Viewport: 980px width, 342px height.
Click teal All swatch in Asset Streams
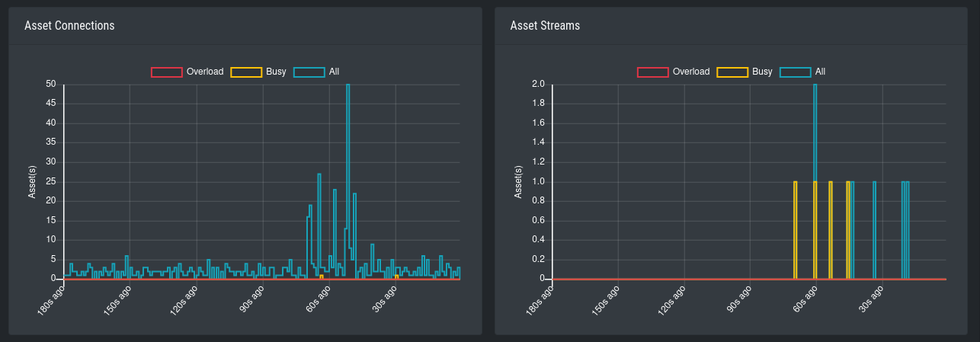point(796,72)
